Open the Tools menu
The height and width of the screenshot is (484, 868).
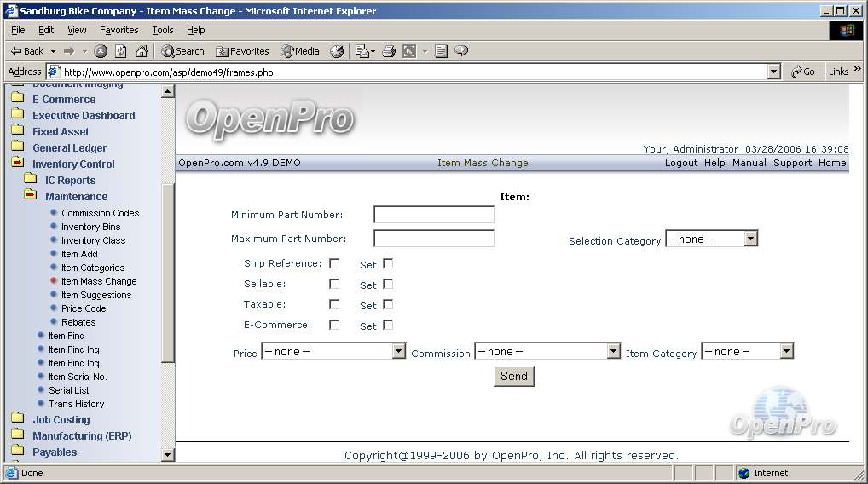162,30
